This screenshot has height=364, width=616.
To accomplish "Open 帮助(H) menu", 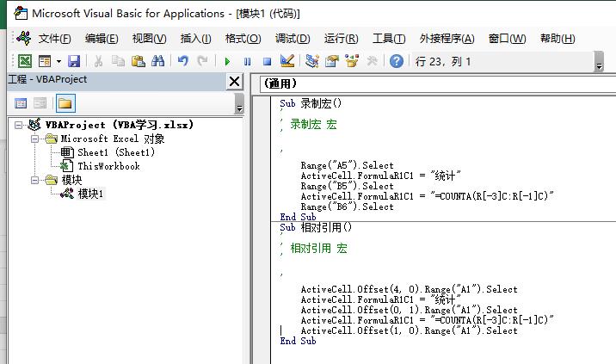I will [x=557, y=39].
